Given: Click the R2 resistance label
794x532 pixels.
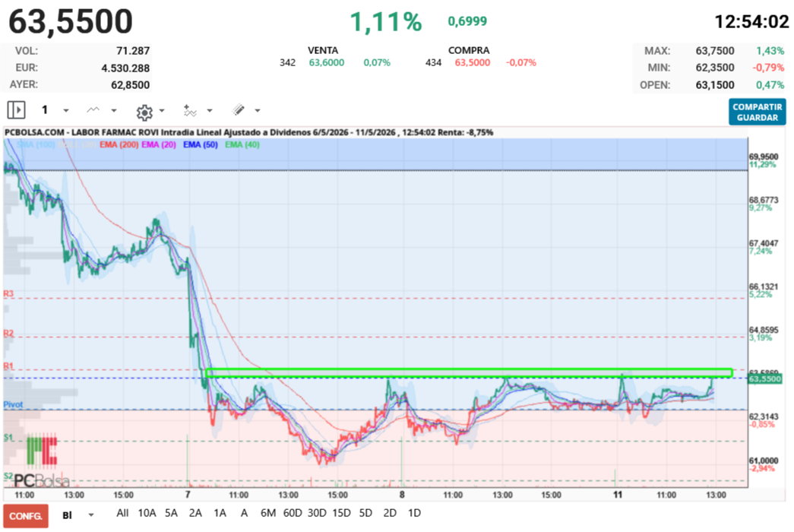Looking at the screenshot, I should click(x=8, y=333).
